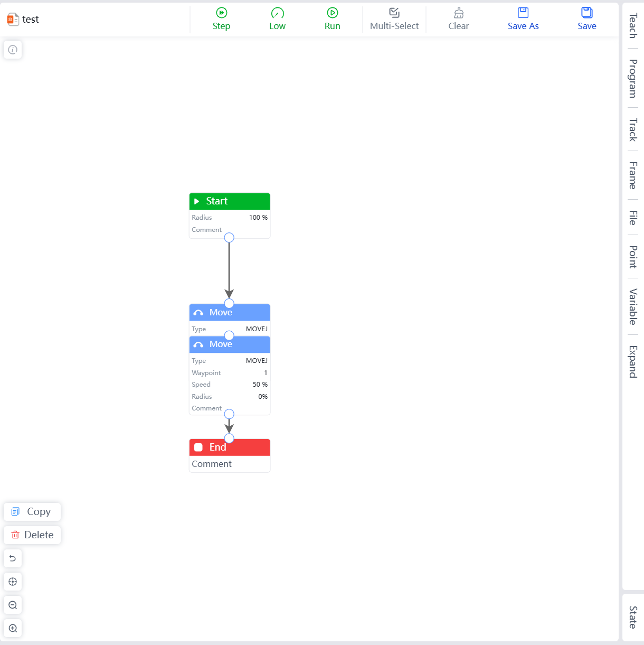Click the Save As icon
Image resolution: width=644 pixels, height=645 pixels.
pos(523,13)
